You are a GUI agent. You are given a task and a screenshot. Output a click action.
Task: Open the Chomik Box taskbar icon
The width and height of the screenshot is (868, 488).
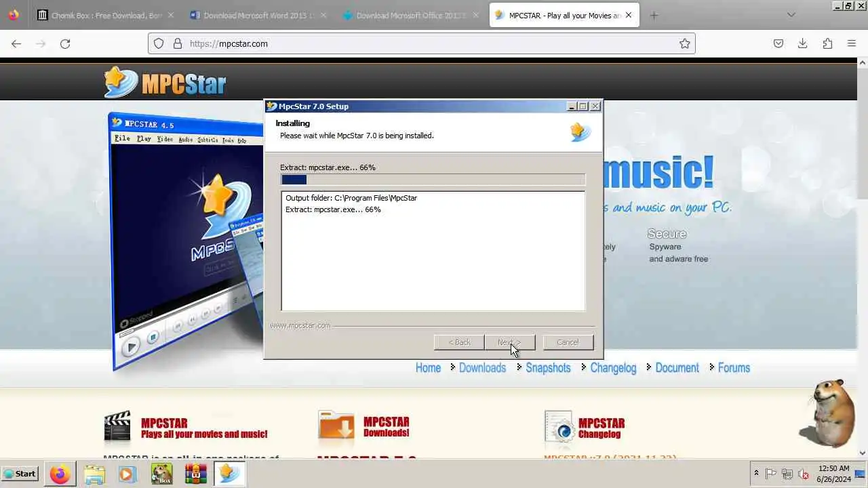(161, 474)
